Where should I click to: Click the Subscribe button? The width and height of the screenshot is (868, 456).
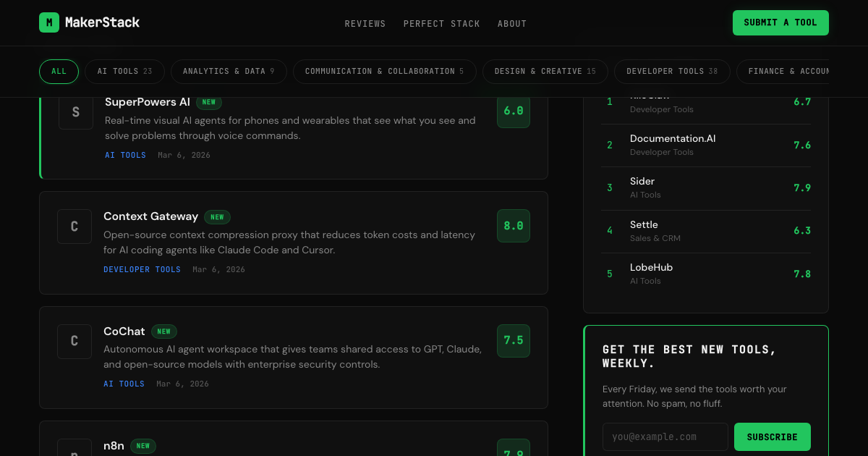[x=772, y=437]
